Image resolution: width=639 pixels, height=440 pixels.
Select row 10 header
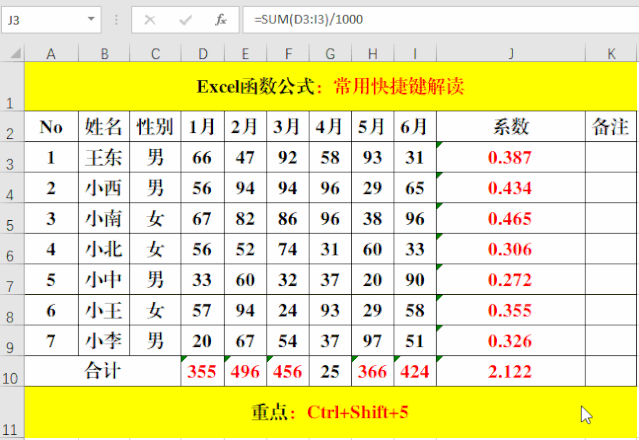coord(12,371)
